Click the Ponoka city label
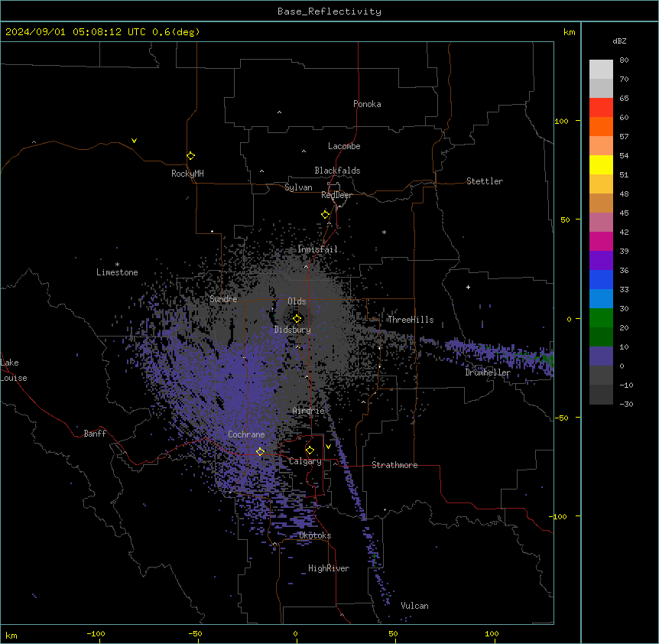 (x=367, y=104)
